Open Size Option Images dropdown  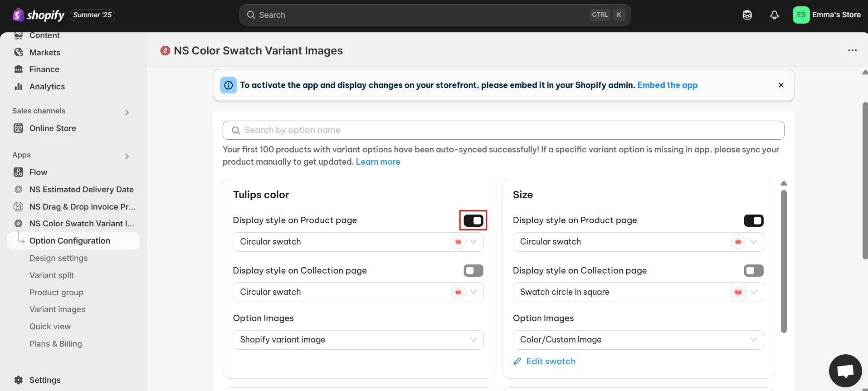tap(639, 340)
